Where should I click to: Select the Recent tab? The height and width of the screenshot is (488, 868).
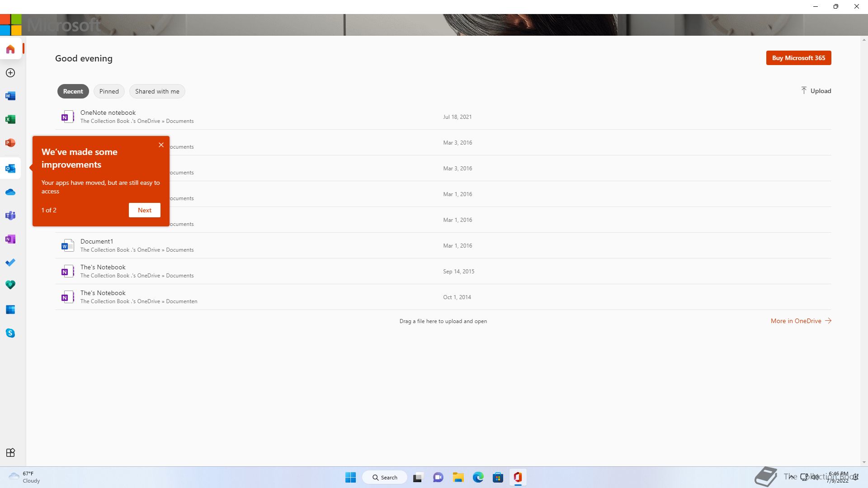pos(73,91)
